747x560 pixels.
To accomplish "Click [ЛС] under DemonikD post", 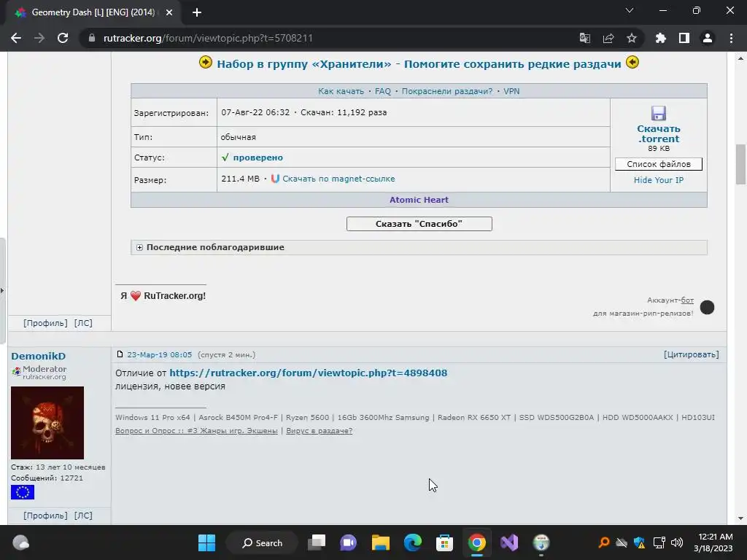I will [x=83, y=516].
